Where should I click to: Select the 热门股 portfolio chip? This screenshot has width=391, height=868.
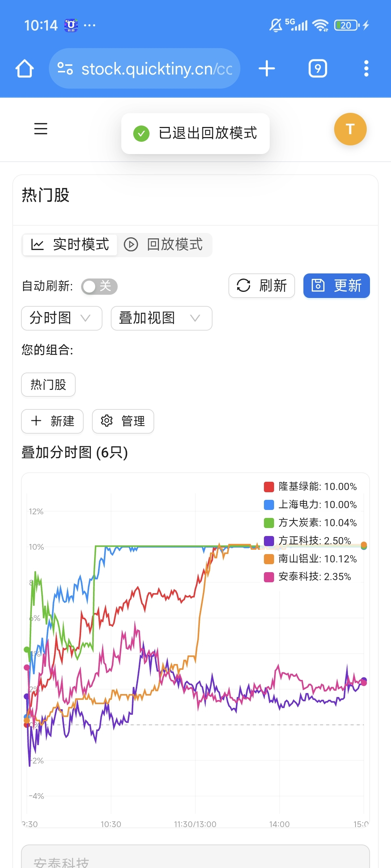[48, 385]
